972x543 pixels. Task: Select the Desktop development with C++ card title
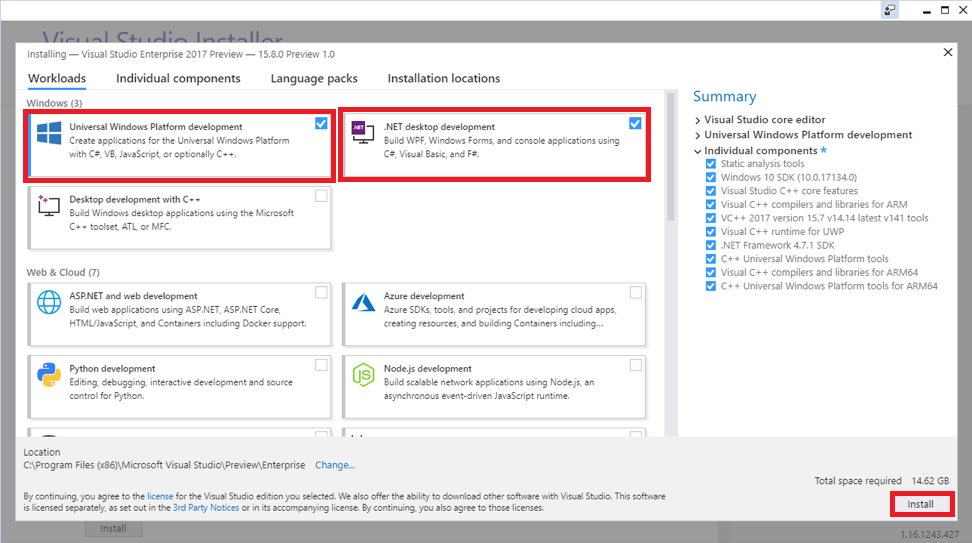(x=135, y=199)
